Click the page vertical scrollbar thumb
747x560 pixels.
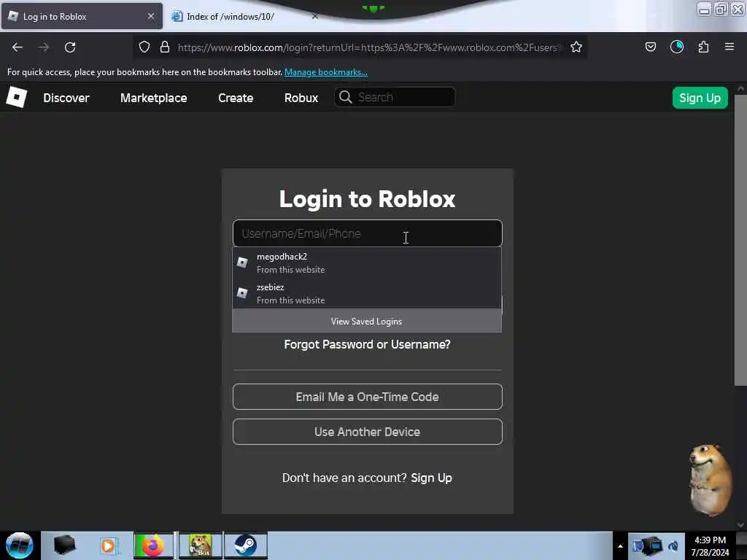(x=740, y=241)
